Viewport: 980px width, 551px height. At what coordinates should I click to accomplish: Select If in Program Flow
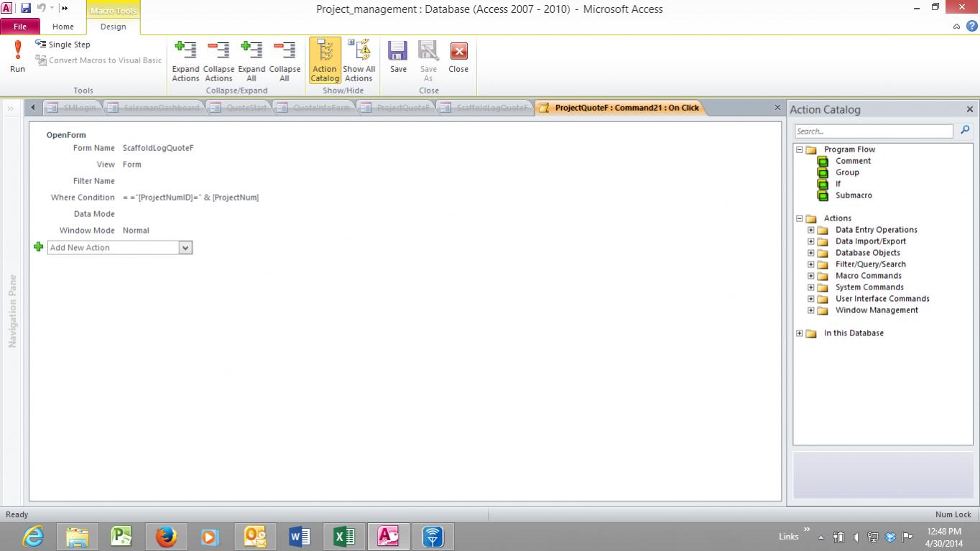click(x=838, y=184)
